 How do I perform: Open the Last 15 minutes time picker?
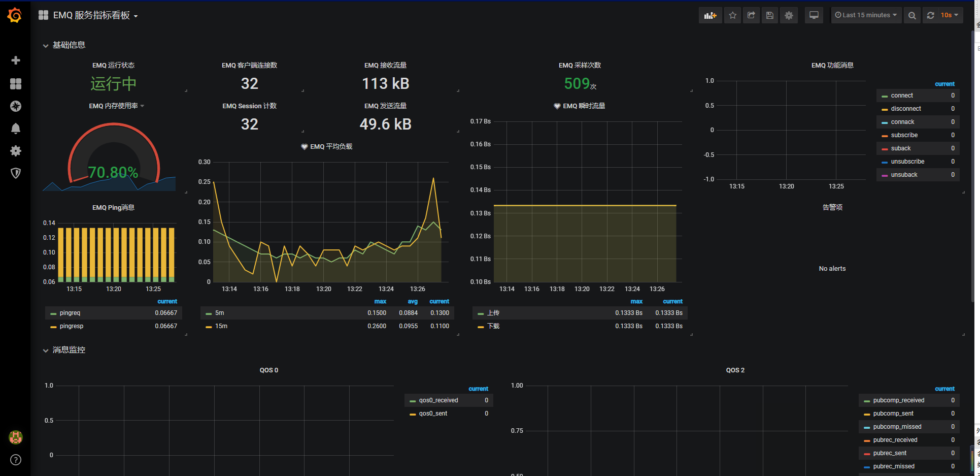click(x=866, y=15)
